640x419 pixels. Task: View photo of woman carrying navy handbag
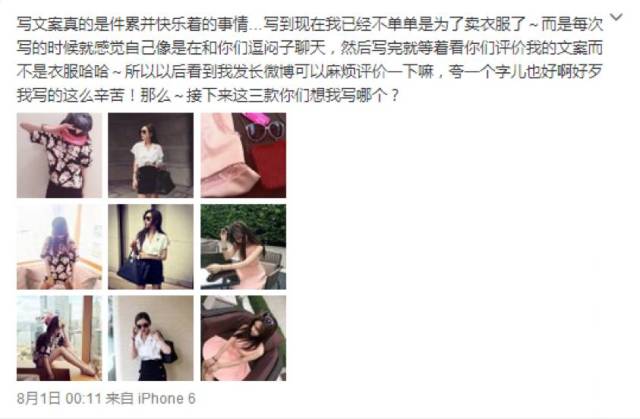coord(151,247)
